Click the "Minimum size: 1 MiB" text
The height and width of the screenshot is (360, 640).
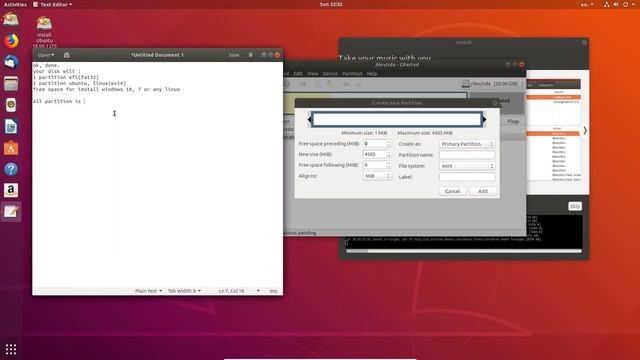364,133
